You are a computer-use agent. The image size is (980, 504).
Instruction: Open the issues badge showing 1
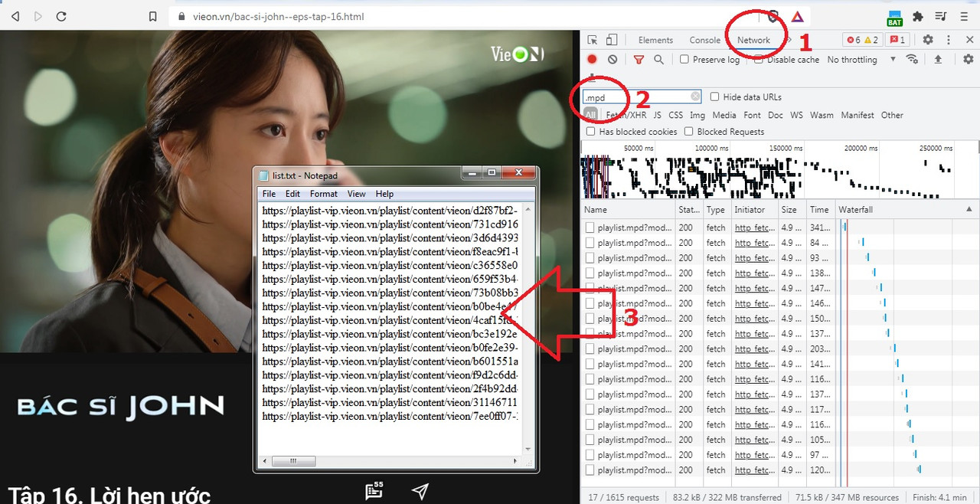pyautogui.click(x=897, y=40)
